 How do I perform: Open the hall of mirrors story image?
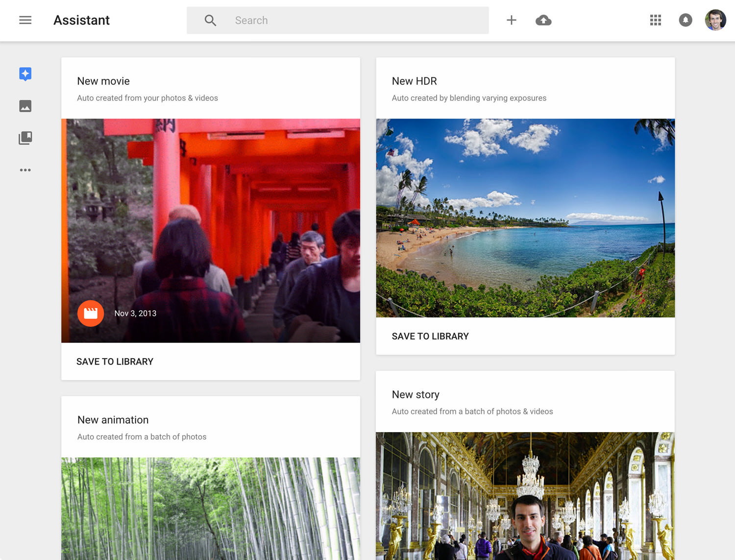click(525, 496)
